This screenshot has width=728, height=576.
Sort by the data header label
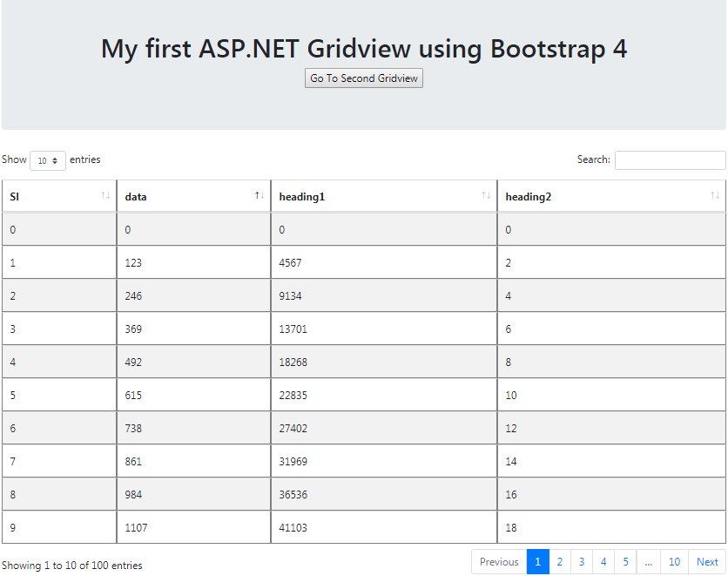(136, 196)
